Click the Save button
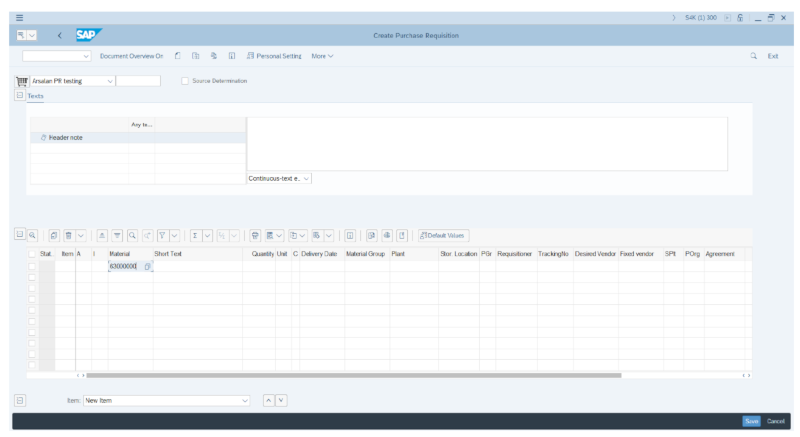Image resolution: width=800 pixels, height=437 pixels. [x=751, y=421]
